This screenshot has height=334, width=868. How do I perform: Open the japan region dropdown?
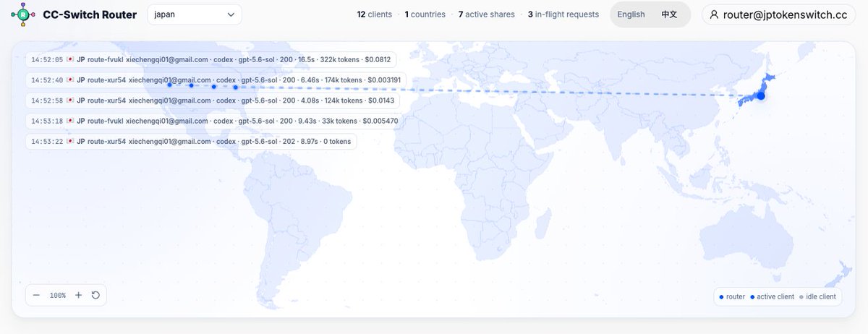tap(195, 14)
